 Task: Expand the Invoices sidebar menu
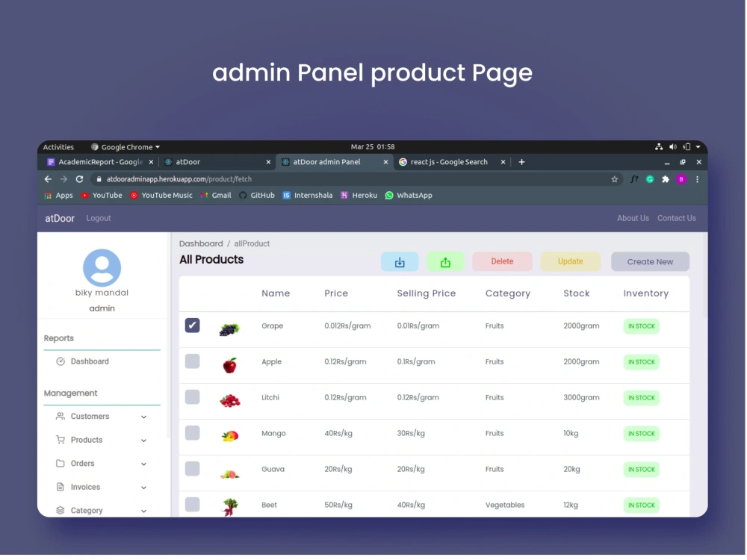[x=102, y=488]
